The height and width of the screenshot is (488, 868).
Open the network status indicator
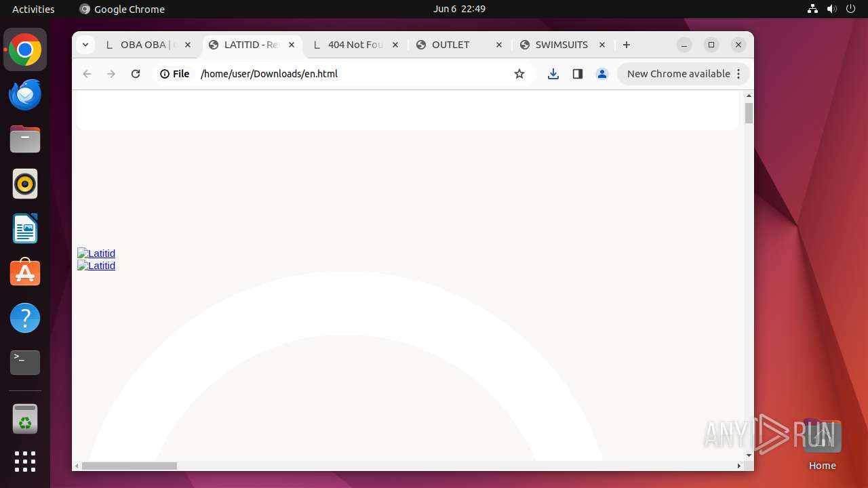pyautogui.click(x=812, y=9)
